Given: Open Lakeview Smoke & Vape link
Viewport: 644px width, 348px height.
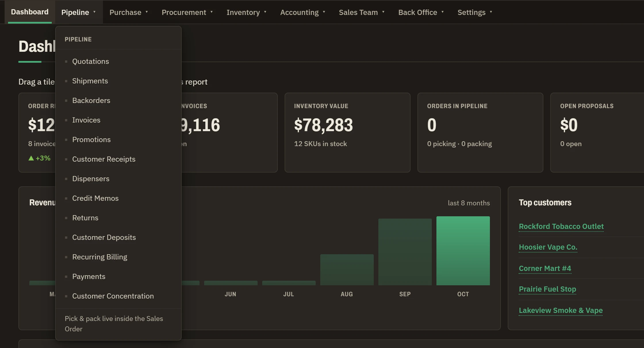Looking at the screenshot, I should point(561,310).
